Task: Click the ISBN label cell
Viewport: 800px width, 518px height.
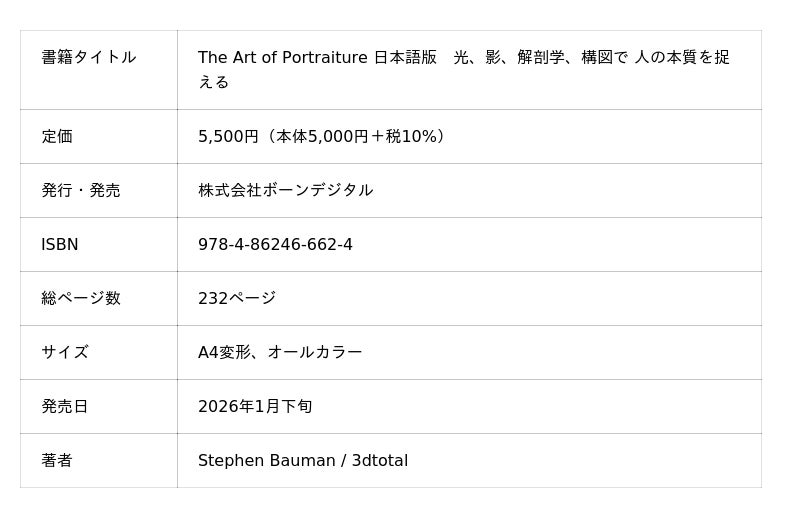Action: coord(60,245)
